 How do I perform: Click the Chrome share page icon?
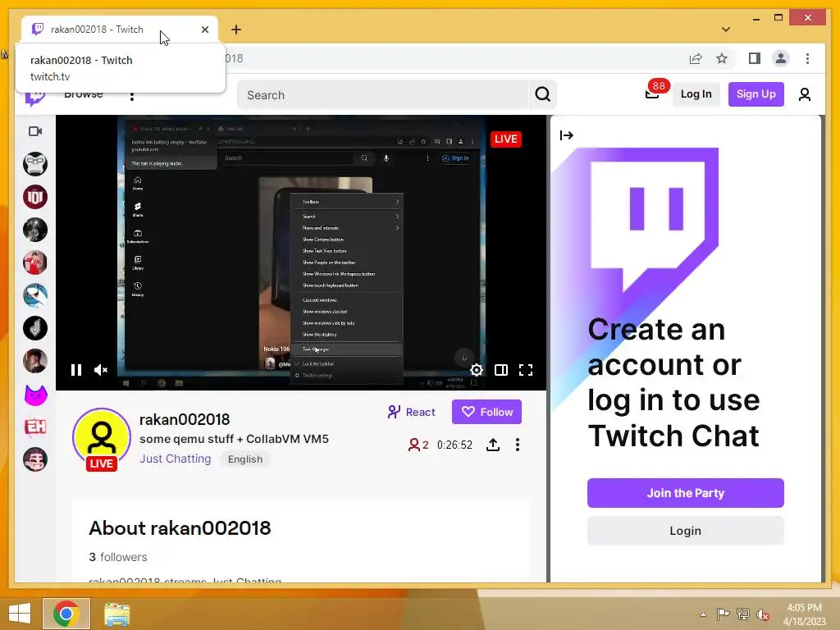[x=696, y=58]
